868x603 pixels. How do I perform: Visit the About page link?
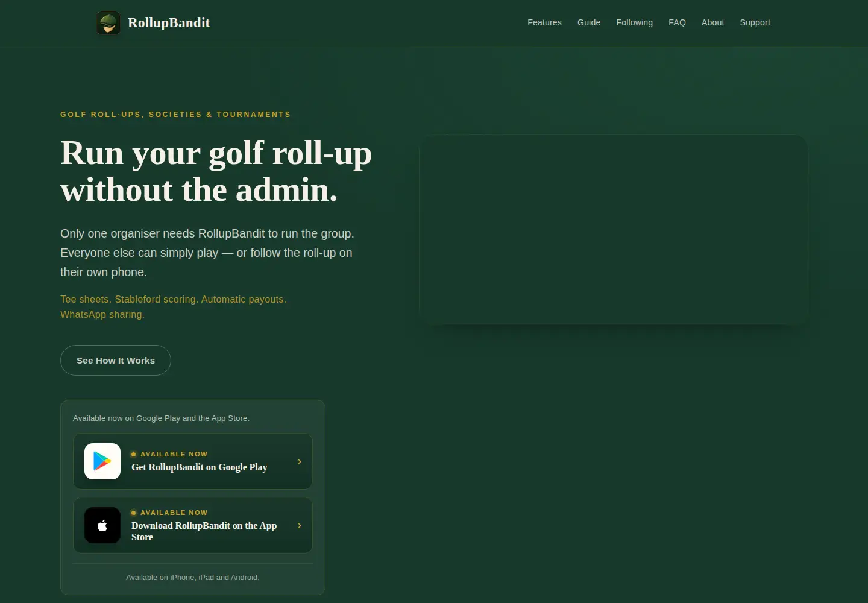click(x=712, y=22)
